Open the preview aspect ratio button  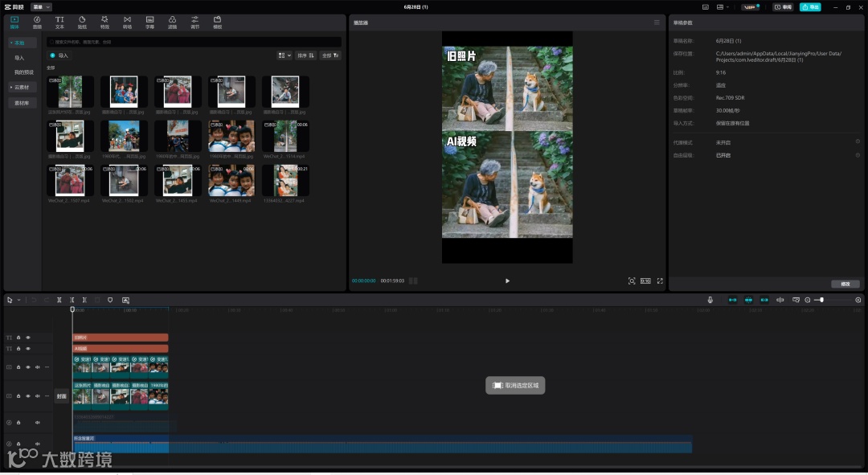point(645,281)
